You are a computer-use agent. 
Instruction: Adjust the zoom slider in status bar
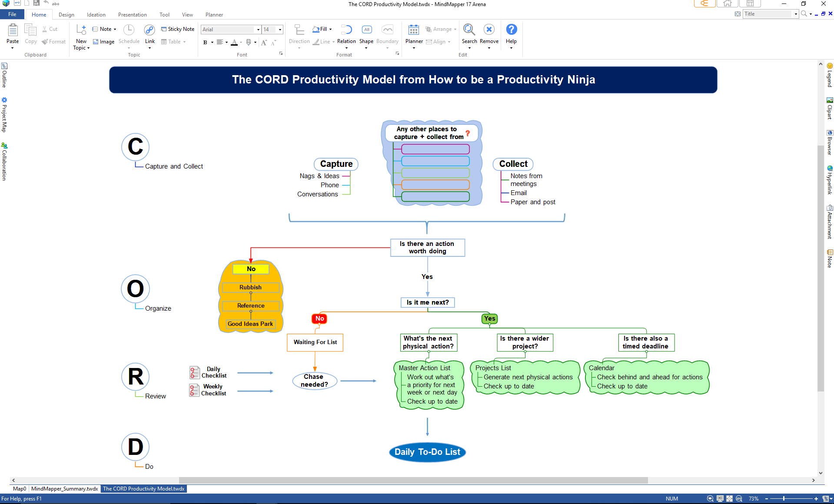(784, 499)
